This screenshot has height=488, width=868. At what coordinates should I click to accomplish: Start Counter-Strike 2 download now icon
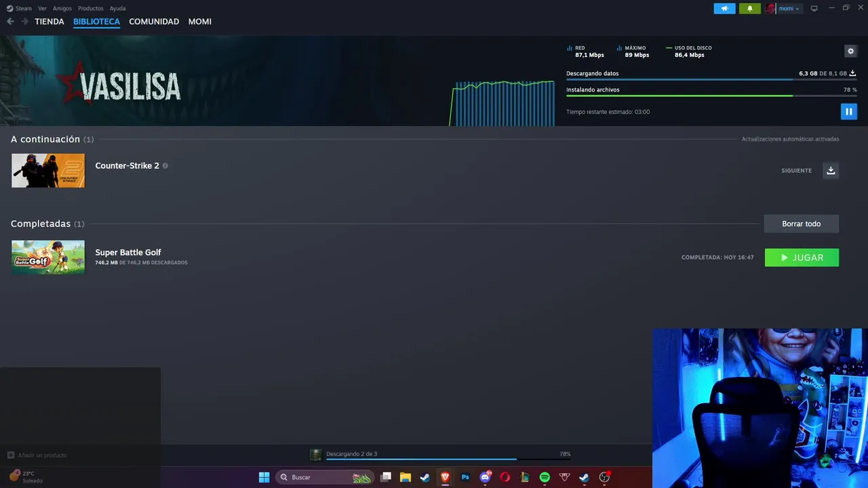831,170
